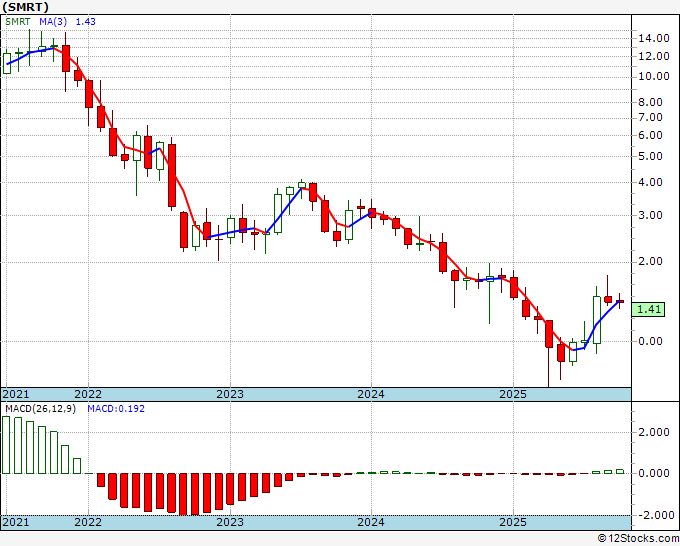The height and width of the screenshot is (546, 680).
Task: Click 2024 on the MACD timeline
Action: point(371,522)
